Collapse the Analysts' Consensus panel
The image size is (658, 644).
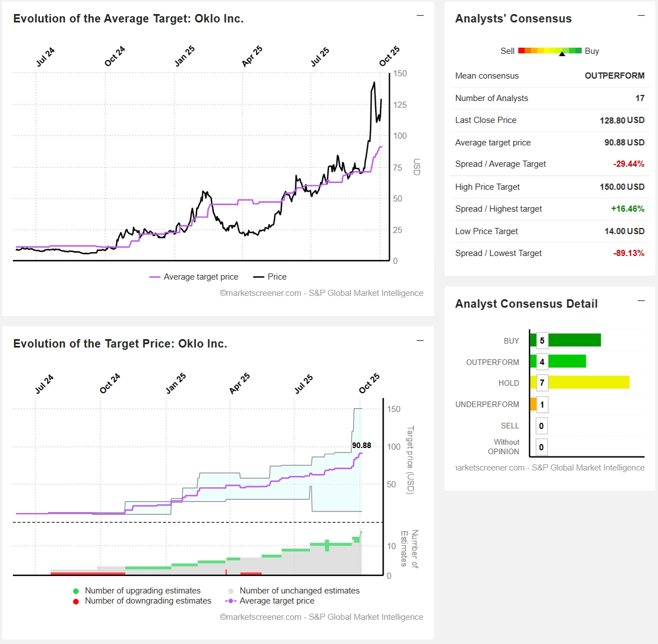click(641, 16)
